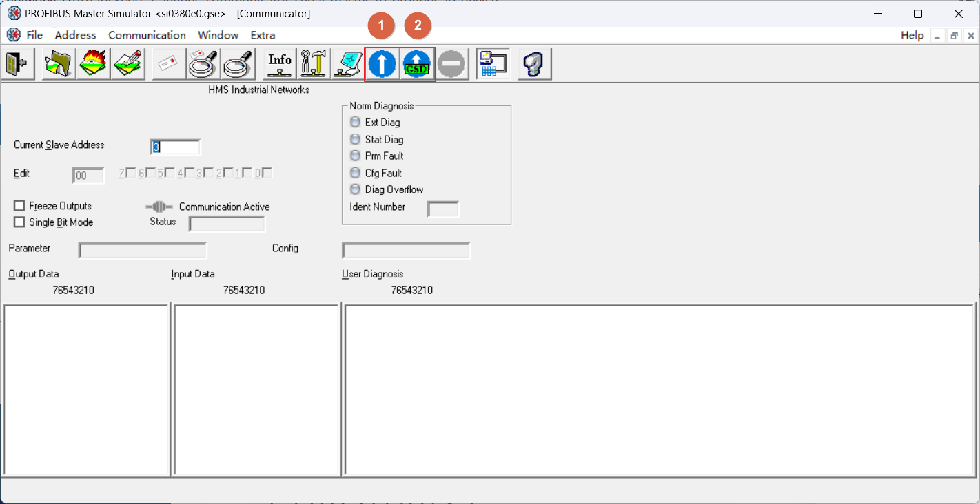Click the envelope toolbar icon
The width and height of the screenshot is (980, 504).
tap(168, 64)
